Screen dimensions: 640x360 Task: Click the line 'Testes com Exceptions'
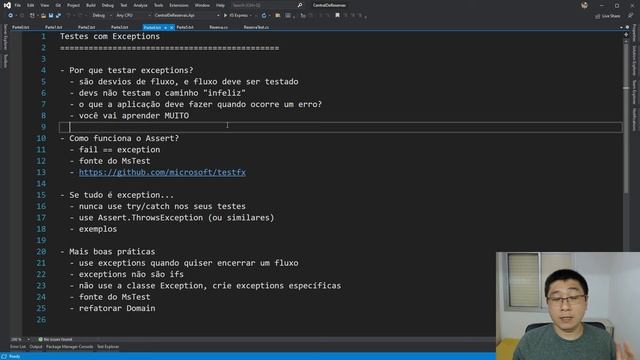coord(110,36)
